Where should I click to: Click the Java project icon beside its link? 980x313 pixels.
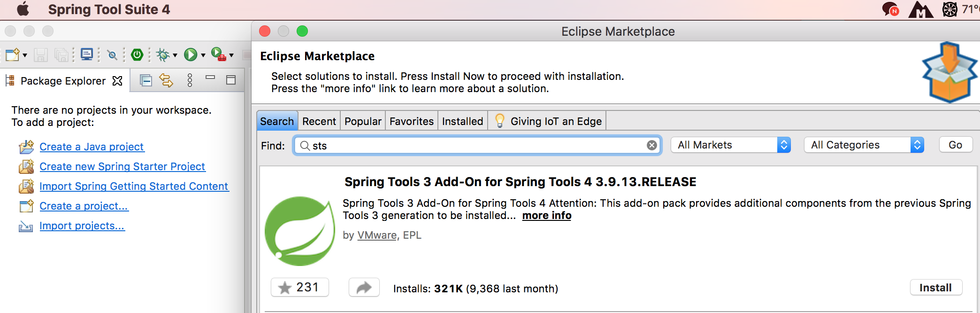26,147
